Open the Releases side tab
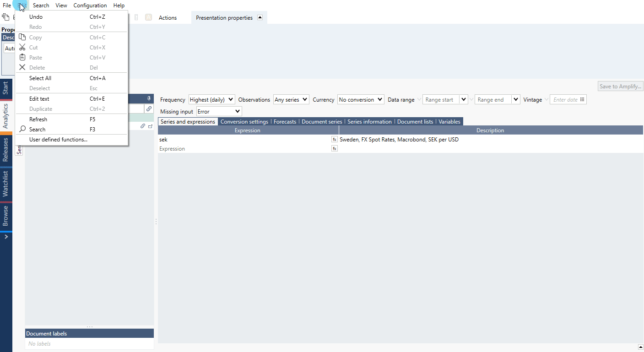 (x=6, y=150)
